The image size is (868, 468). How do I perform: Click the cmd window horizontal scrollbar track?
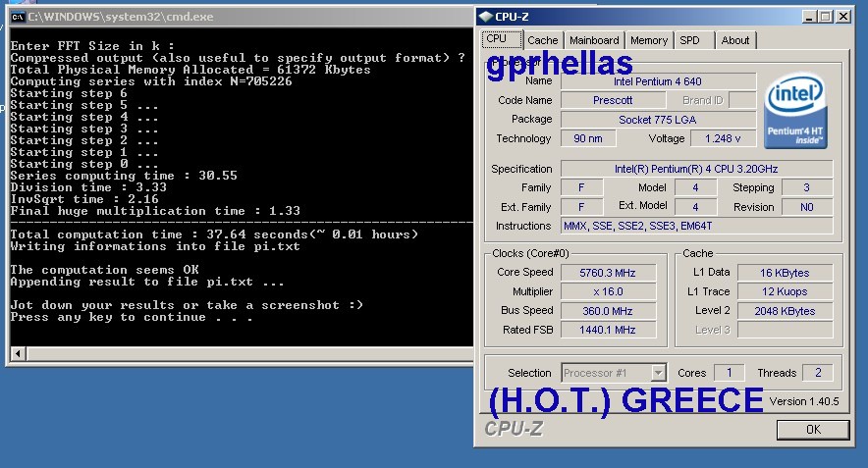[249, 353]
